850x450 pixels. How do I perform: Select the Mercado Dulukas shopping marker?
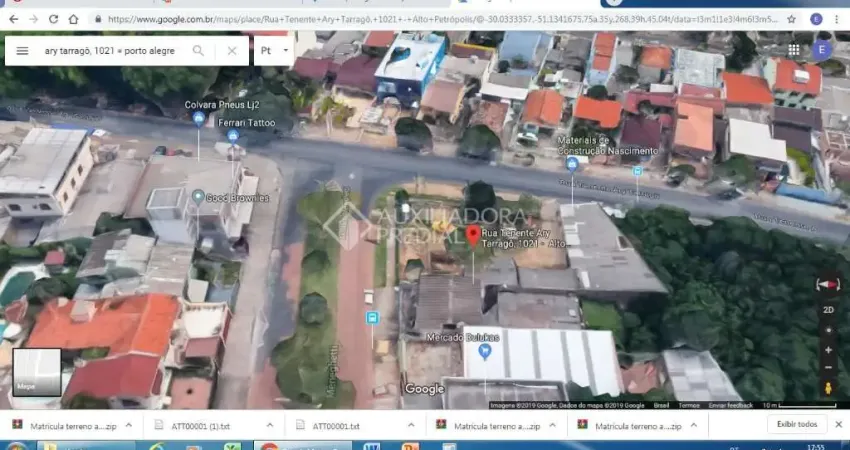[x=485, y=352]
